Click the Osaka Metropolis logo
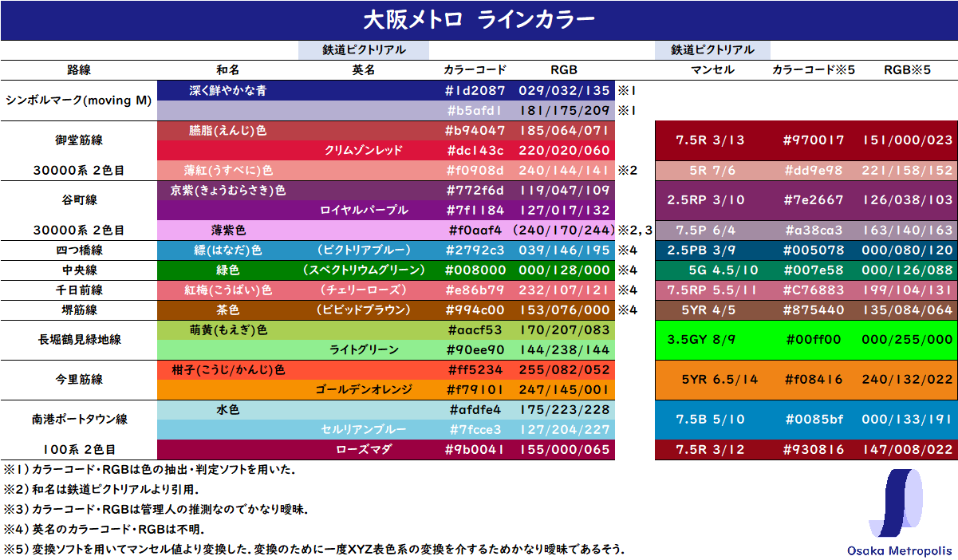 tap(898, 513)
